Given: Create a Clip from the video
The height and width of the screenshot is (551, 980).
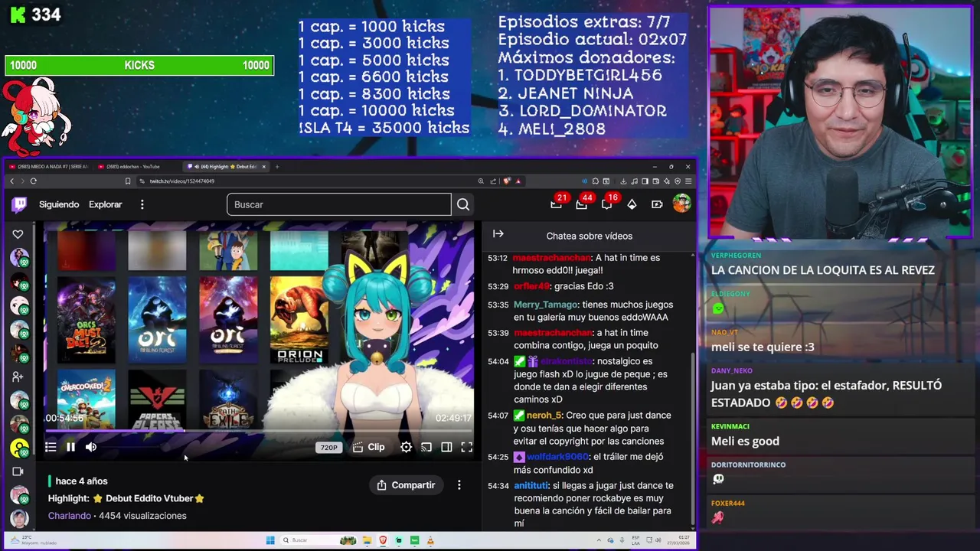Looking at the screenshot, I should point(368,447).
